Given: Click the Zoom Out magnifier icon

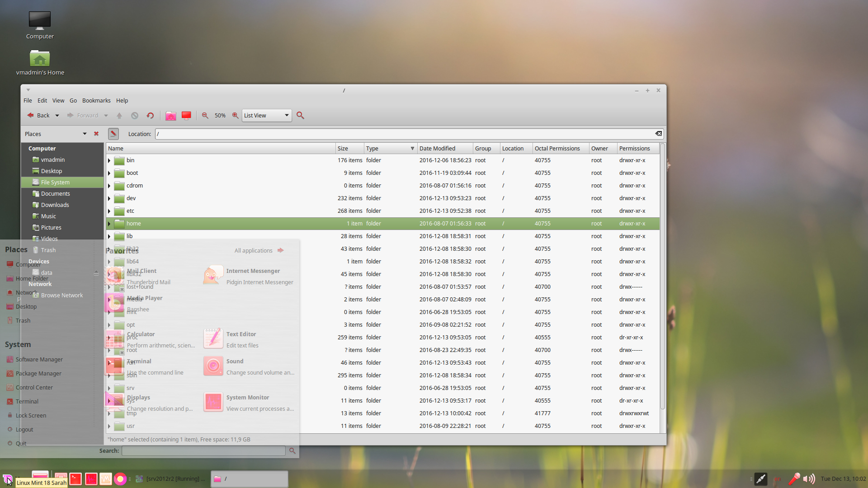Looking at the screenshot, I should point(205,116).
